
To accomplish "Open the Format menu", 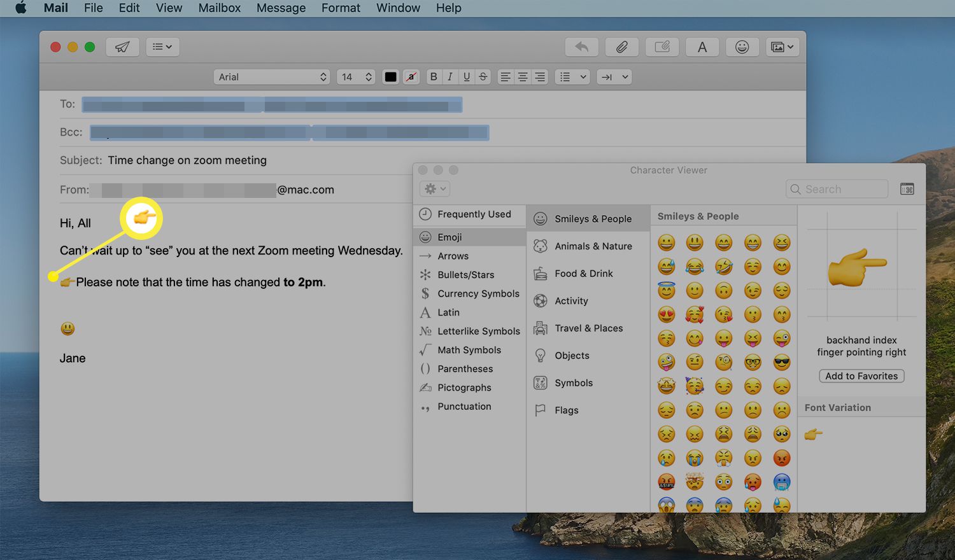I will 341,8.
